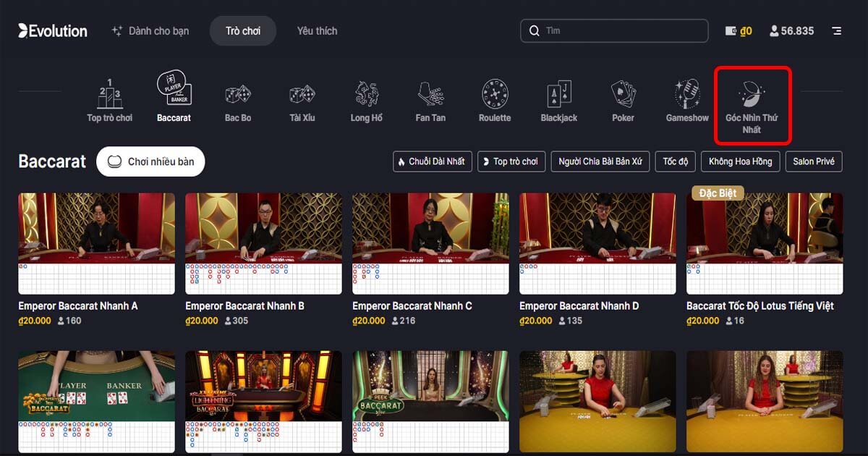868x456 pixels.
Task: Toggle the Tốc độ filter
Action: (x=675, y=161)
